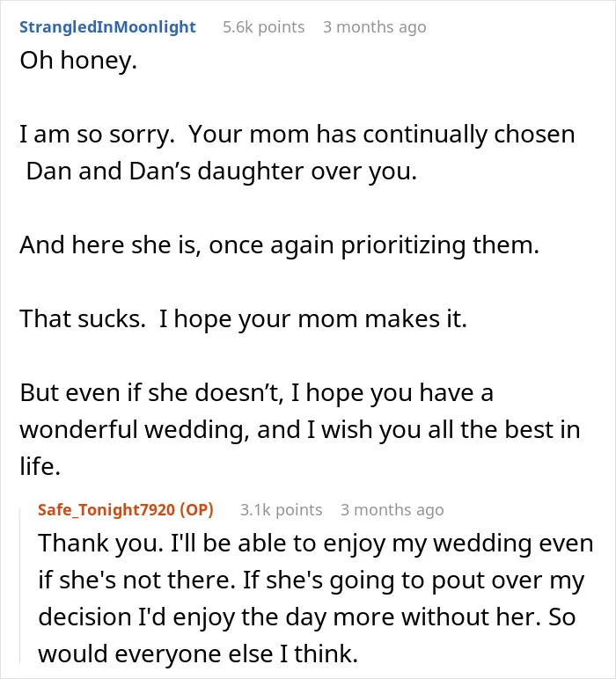616x679 pixels.
Task: Click the 'would everyone else I think' line
Action: [x=198, y=653]
